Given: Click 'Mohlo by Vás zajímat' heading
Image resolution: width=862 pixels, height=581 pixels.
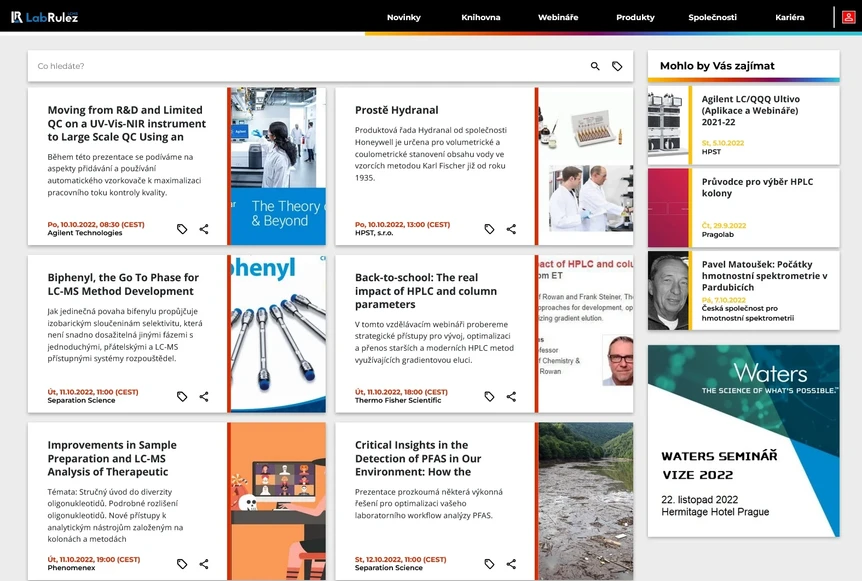Looking at the screenshot, I should (x=717, y=66).
